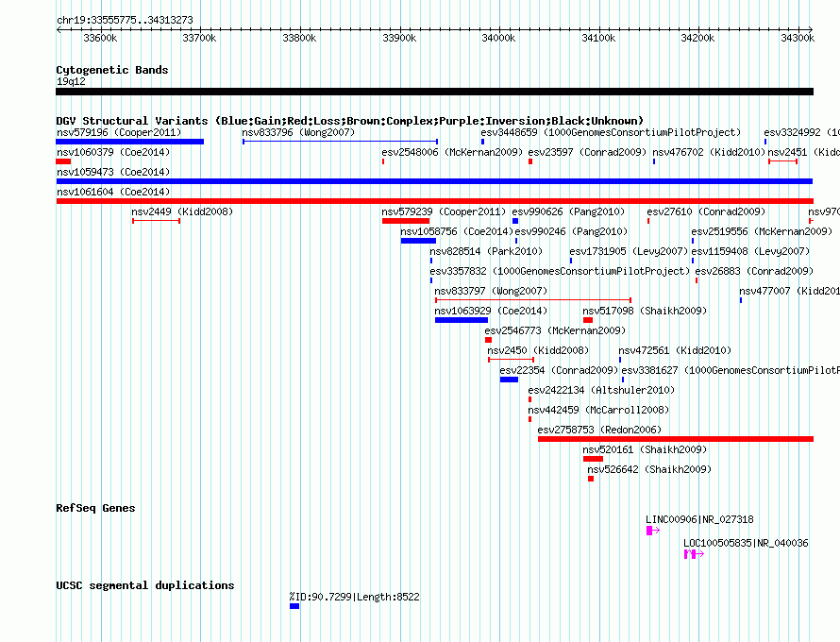
Task: Open the nsv1059473 (Coe2014) variant label
Action: tap(113, 172)
